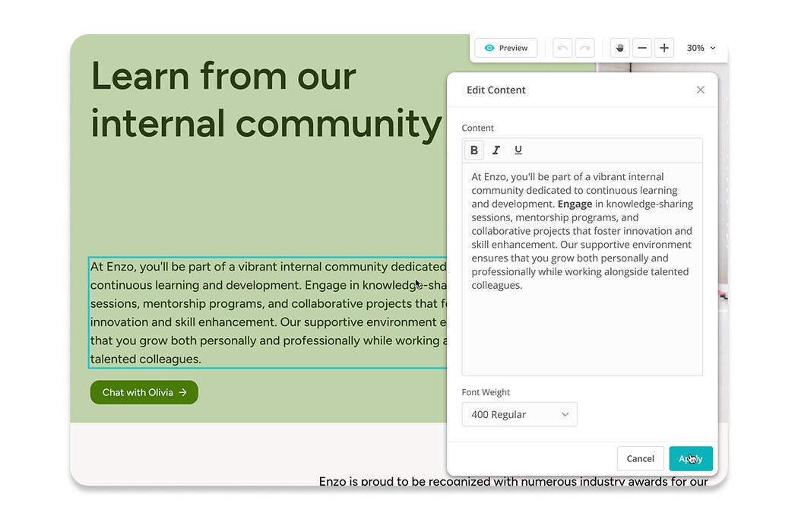Click the Preview button

pos(506,48)
